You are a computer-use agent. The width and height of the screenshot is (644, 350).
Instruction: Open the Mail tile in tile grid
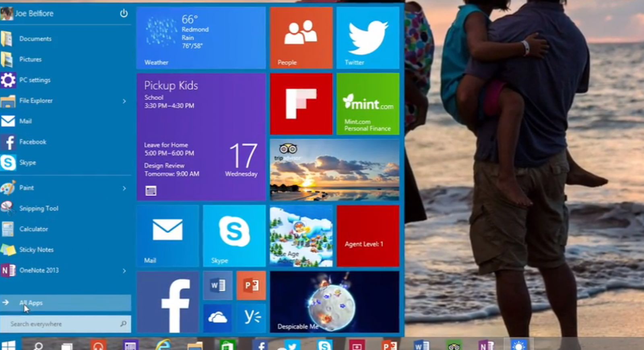click(x=167, y=236)
